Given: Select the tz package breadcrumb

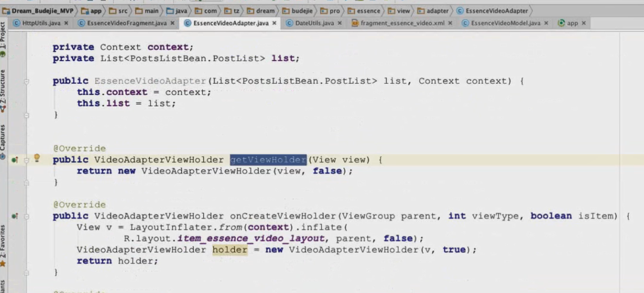Looking at the screenshot, I should (232, 11).
